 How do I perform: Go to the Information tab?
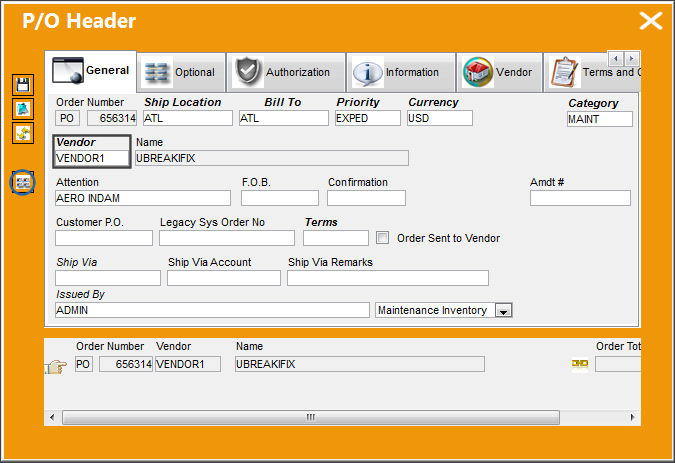tap(401, 72)
